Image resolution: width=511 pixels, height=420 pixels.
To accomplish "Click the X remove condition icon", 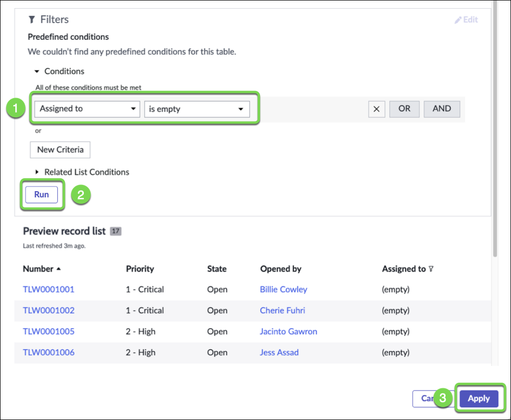I will pos(377,109).
